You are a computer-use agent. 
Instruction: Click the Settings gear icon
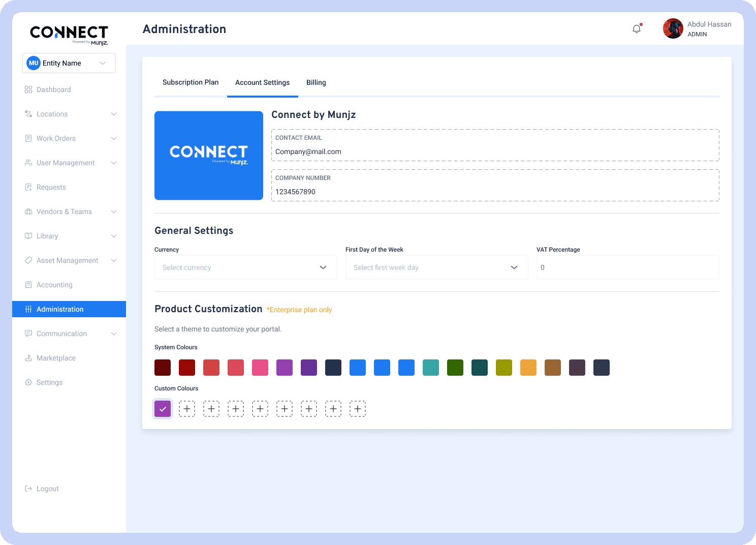(28, 382)
